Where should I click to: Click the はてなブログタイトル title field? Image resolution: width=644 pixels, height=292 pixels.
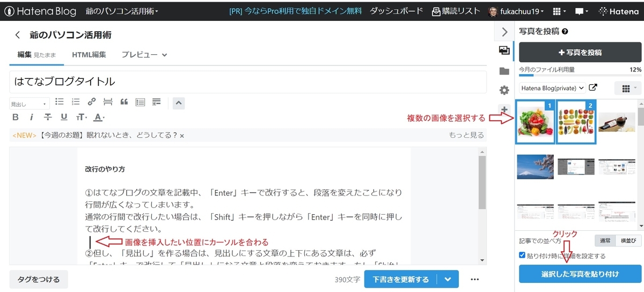point(248,82)
